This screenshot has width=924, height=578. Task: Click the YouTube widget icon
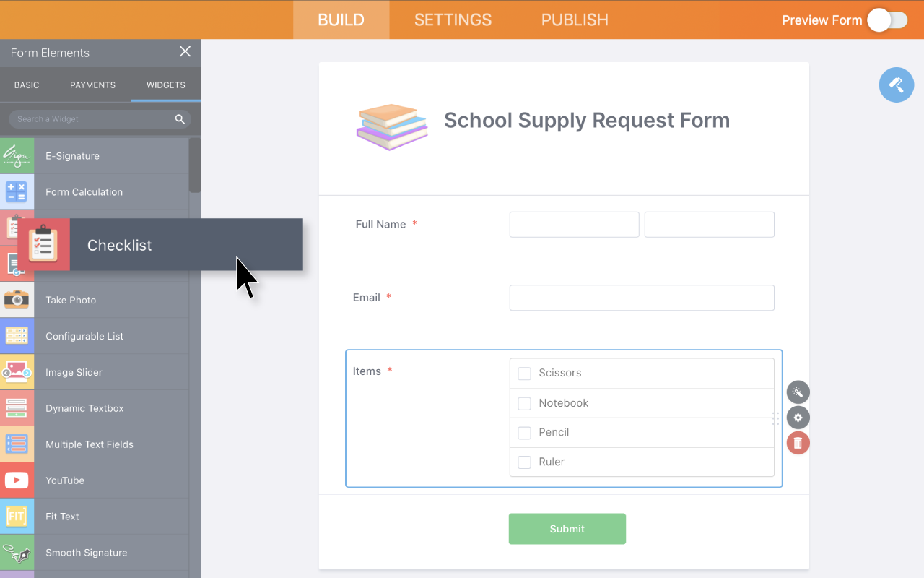[x=17, y=480]
